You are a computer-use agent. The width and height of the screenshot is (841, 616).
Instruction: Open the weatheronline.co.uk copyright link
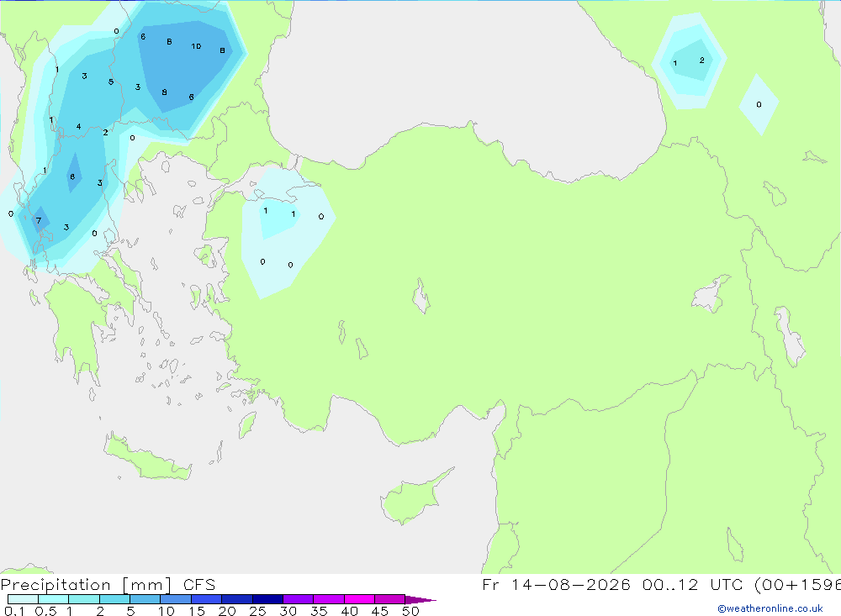pyautogui.click(x=770, y=608)
